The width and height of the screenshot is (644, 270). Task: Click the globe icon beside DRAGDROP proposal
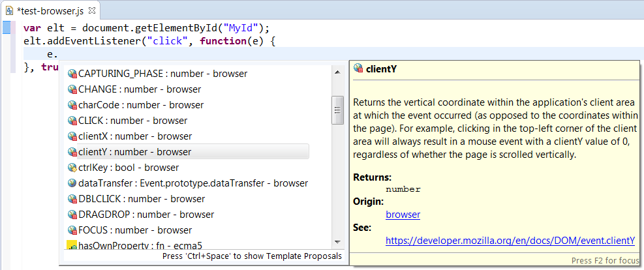[72, 214]
